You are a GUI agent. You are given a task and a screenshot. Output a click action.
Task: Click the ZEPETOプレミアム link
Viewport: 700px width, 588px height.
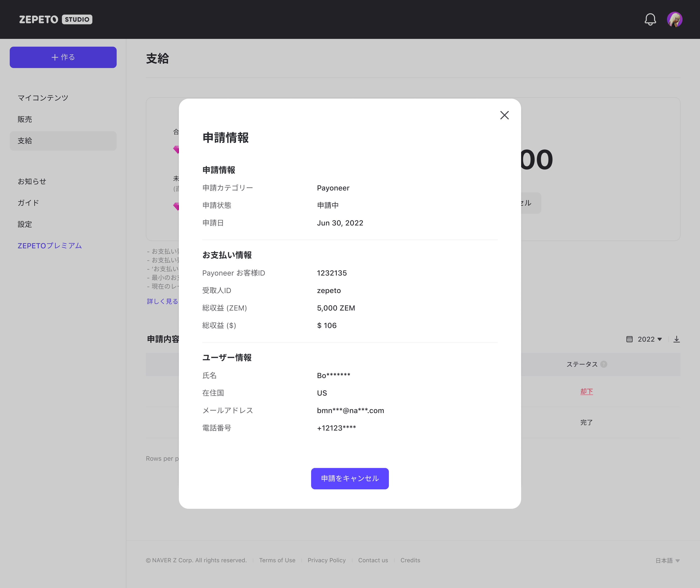click(x=50, y=246)
